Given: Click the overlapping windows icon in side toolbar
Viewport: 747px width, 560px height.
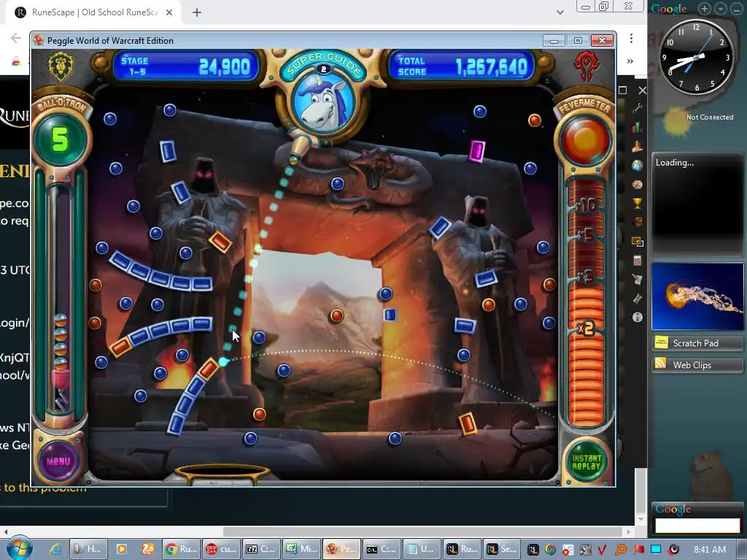Looking at the screenshot, I should pos(638,241).
